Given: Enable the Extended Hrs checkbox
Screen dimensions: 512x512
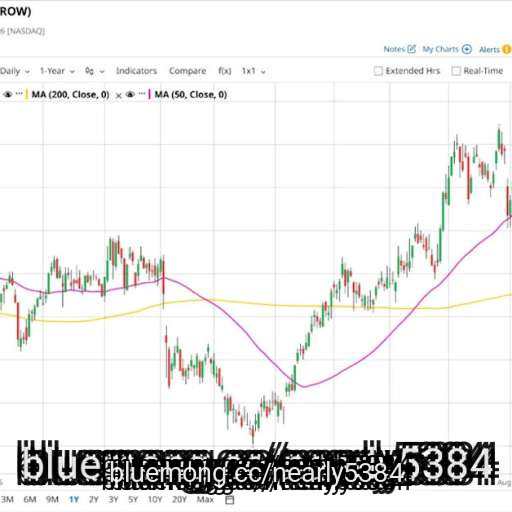Looking at the screenshot, I should pos(378,71).
